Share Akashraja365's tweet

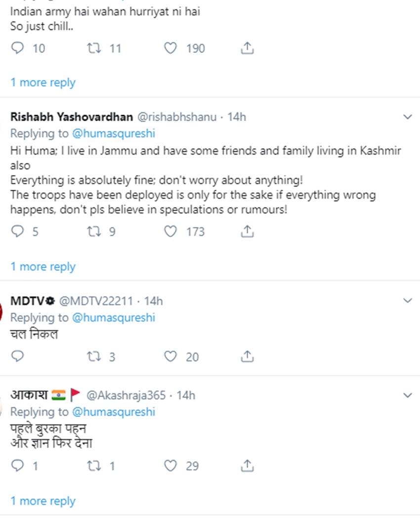point(247,466)
